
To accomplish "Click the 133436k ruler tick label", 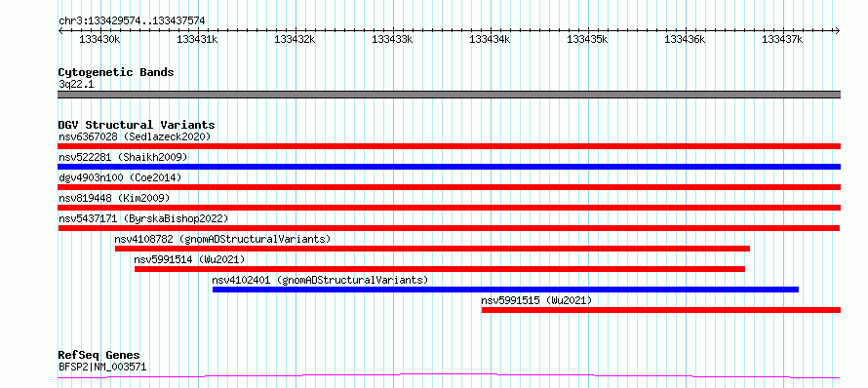I will click(686, 39).
